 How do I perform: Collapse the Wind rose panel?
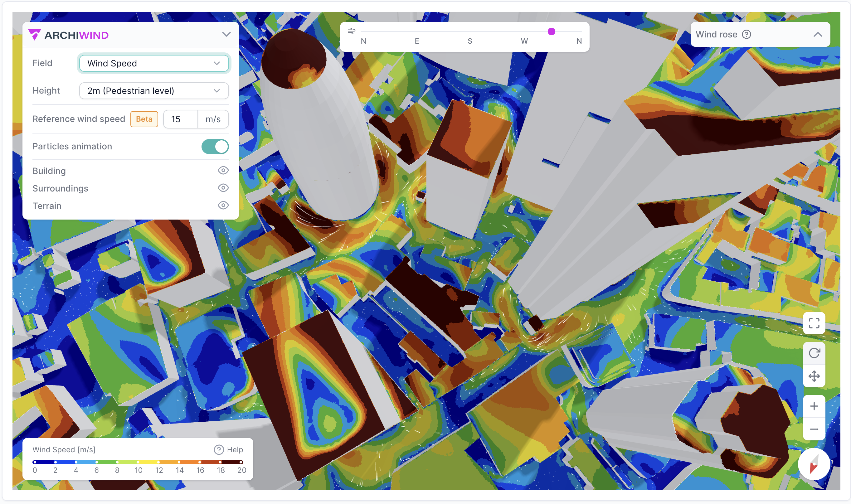(x=817, y=35)
